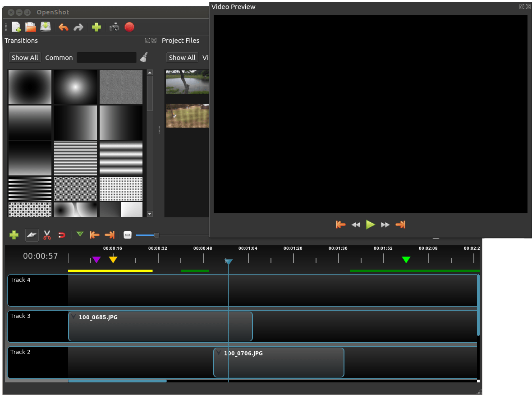Click the transitions list scroll-down arrow
The height and width of the screenshot is (395, 532).
(x=150, y=214)
